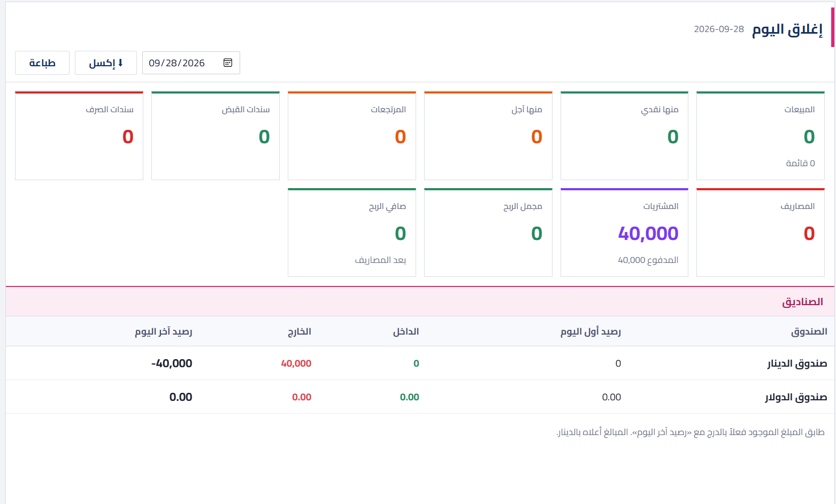The image size is (836, 504).
Task: Click the سندات القبض card label
Action: point(246,110)
